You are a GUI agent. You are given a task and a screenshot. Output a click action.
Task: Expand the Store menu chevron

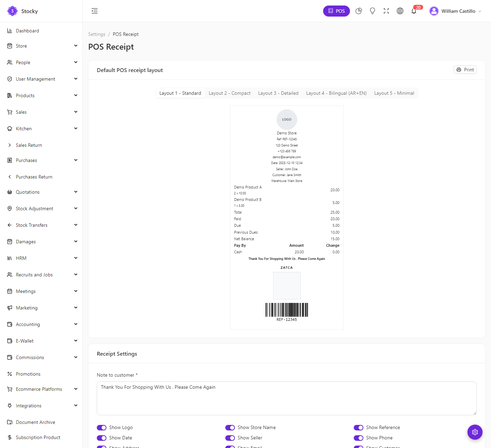[76, 45]
